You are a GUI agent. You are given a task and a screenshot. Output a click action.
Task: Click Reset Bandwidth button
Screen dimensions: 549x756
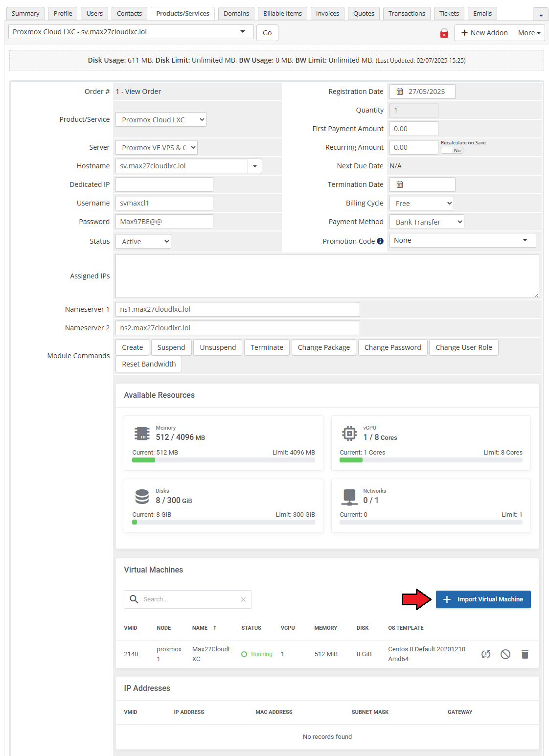(x=149, y=364)
